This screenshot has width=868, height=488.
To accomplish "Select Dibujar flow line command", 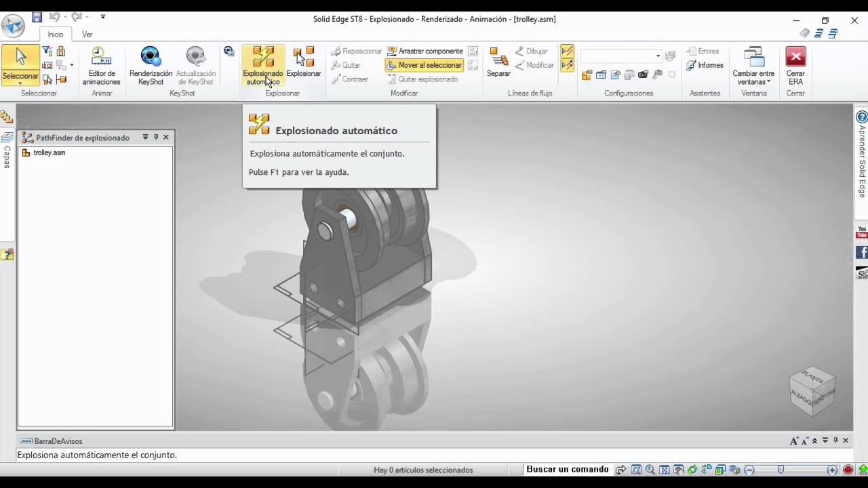I will [x=531, y=52].
